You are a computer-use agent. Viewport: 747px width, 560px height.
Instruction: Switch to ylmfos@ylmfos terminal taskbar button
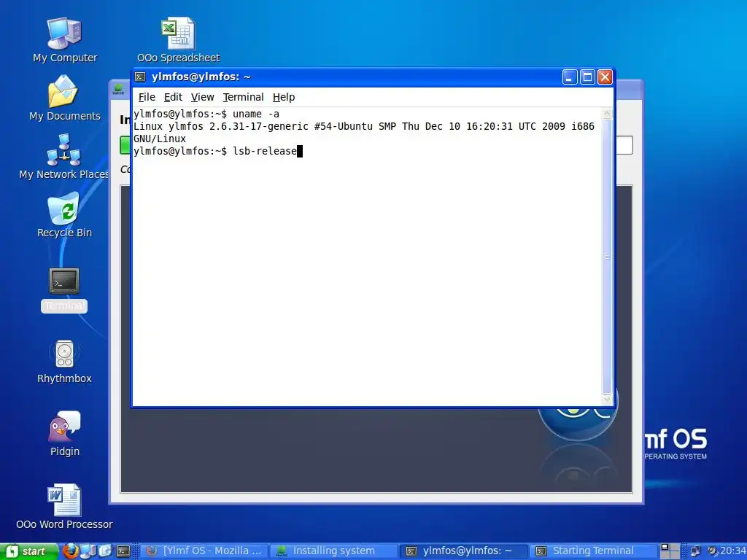463,551
